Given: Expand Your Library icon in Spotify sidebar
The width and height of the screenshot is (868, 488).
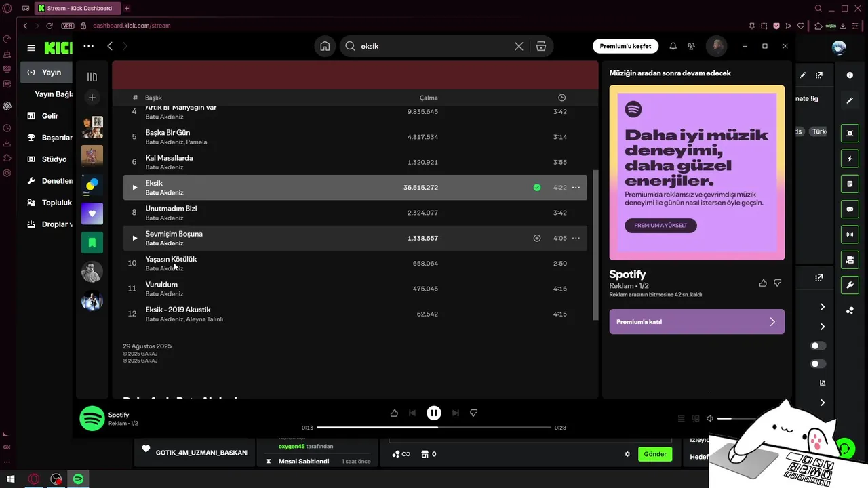Looking at the screenshot, I should click(92, 77).
